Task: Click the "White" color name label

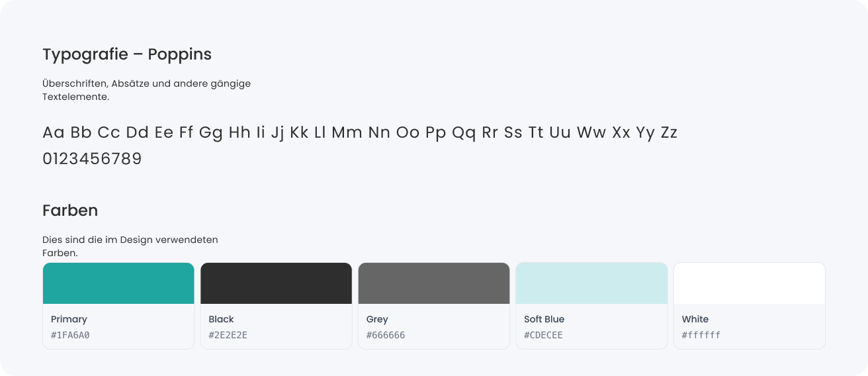Action: click(x=695, y=319)
